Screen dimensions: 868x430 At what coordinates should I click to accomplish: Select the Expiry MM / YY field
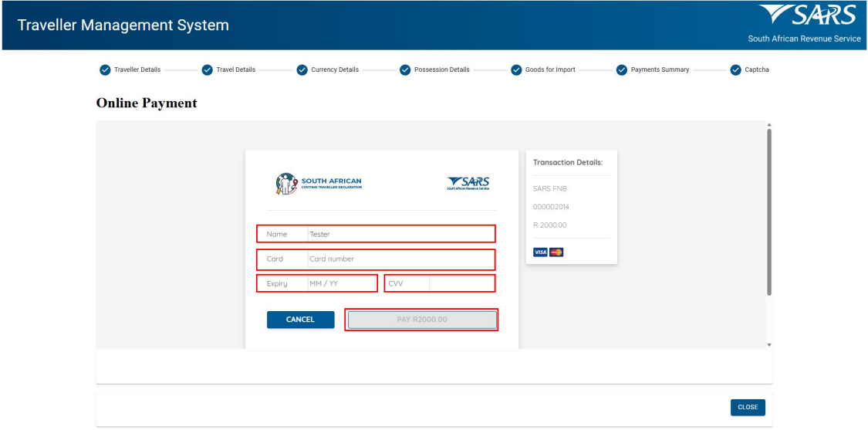pos(341,283)
